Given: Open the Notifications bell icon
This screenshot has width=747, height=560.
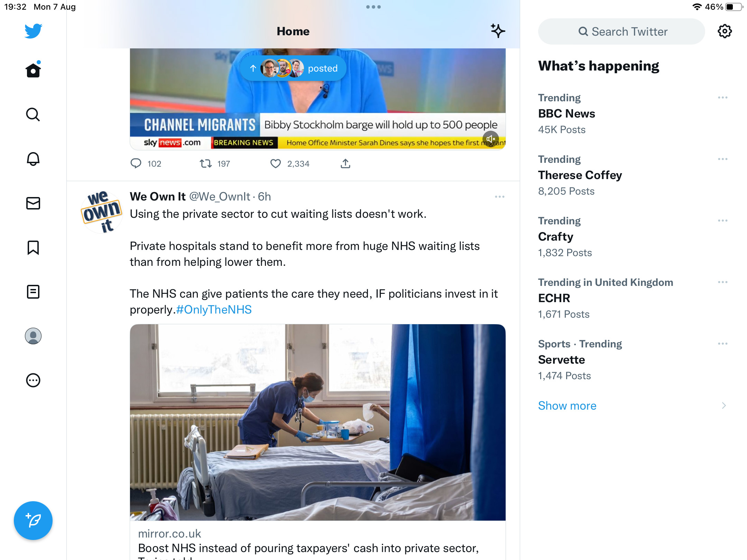Looking at the screenshot, I should 33,159.
